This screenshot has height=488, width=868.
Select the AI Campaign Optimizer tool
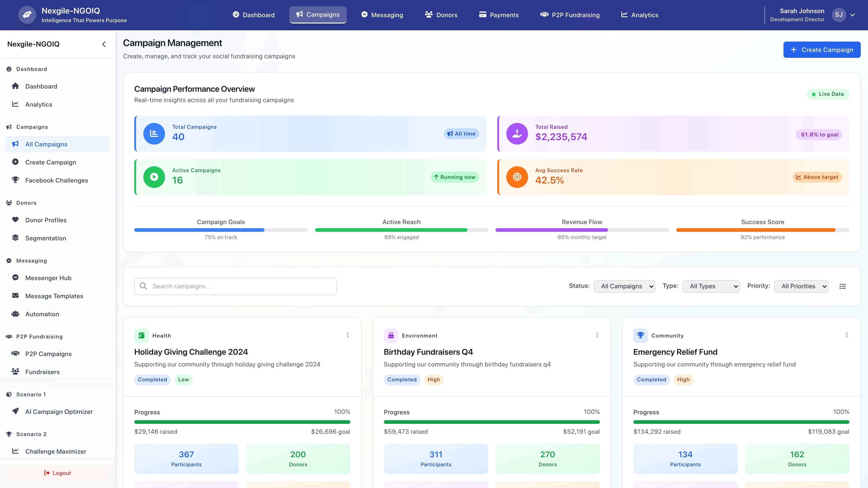[x=59, y=412]
